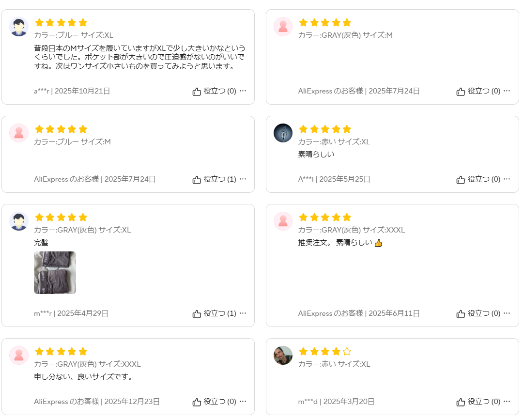This screenshot has width=524, height=420.
Task: Click 役立つ (1) on the ブルー サイズ:M review
Action: pyautogui.click(x=220, y=179)
